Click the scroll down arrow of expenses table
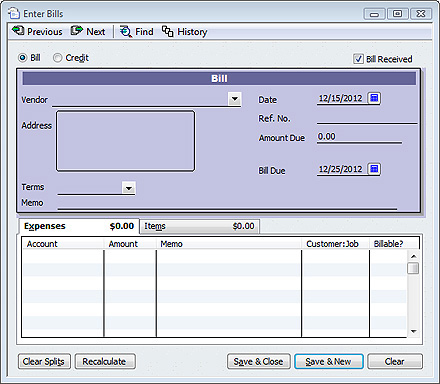 pyautogui.click(x=413, y=331)
